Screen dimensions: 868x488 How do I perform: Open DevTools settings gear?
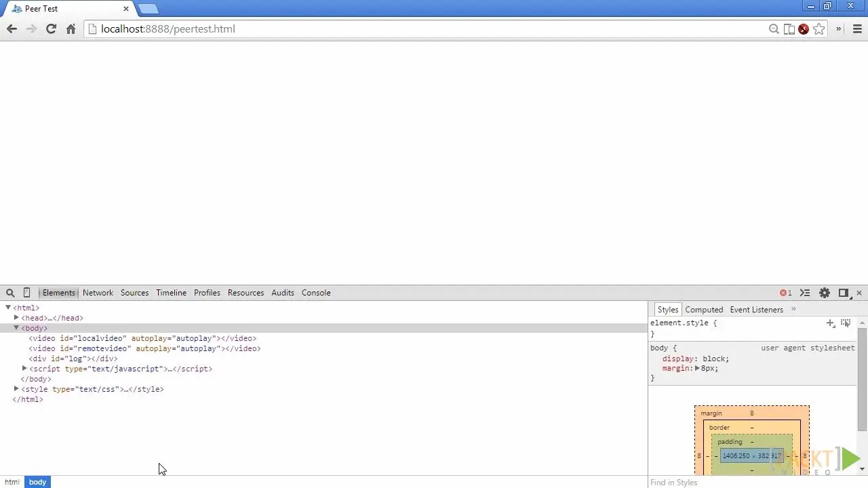coord(825,293)
